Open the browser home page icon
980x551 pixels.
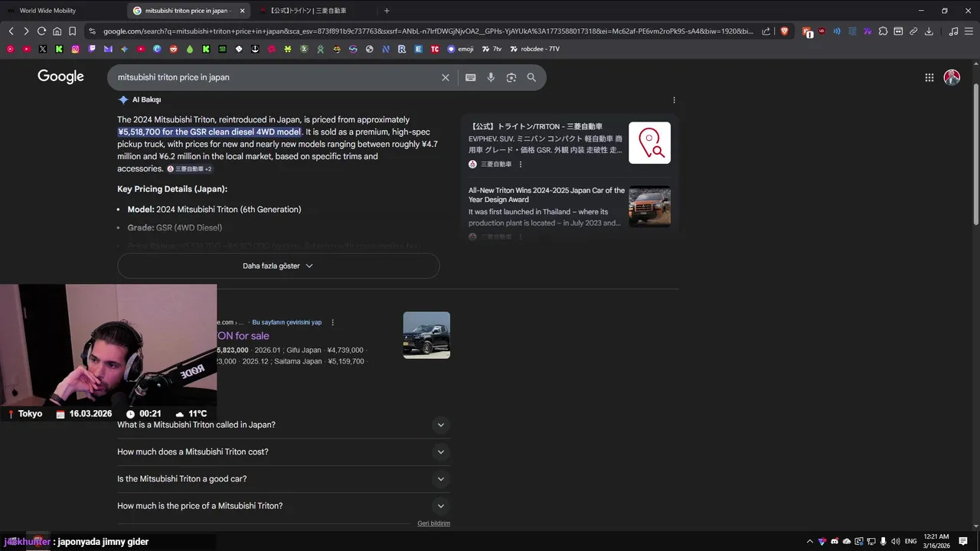click(57, 31)
